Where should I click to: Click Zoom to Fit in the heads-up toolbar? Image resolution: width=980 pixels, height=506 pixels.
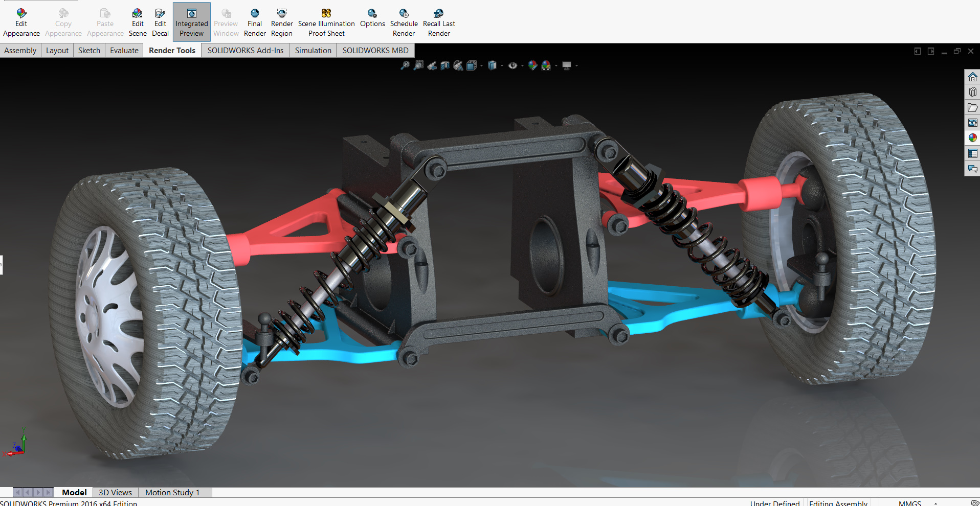pyautogui.click(x=405, y=65)
